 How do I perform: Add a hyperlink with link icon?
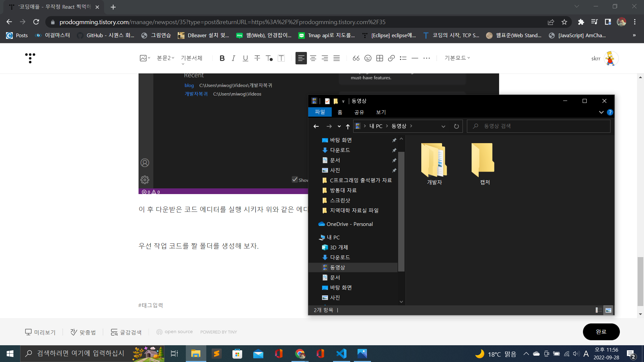click(391, 58)
